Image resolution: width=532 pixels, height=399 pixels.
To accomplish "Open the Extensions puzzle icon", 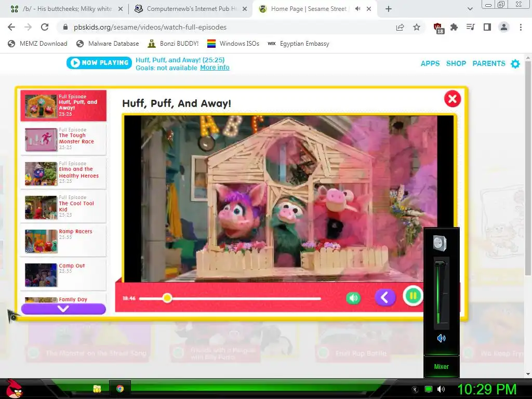I will click(x=454, y=27).
